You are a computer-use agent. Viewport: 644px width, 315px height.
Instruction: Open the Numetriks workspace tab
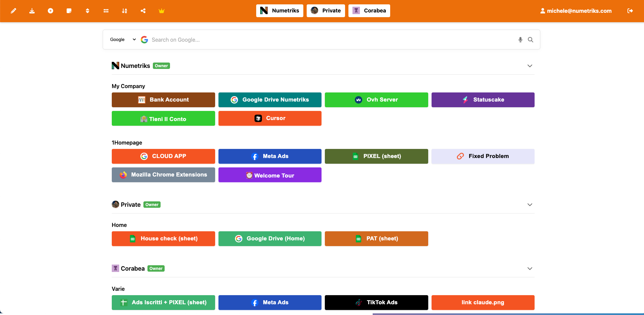coord(280,11)
